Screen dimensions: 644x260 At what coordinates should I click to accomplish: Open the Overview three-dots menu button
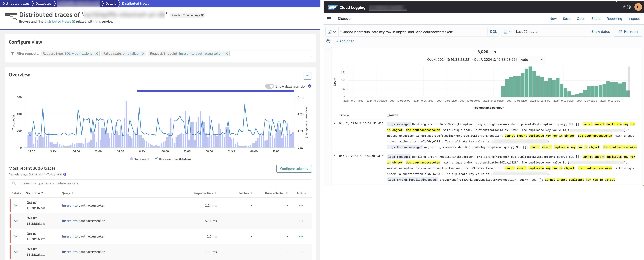click(307, 75)
